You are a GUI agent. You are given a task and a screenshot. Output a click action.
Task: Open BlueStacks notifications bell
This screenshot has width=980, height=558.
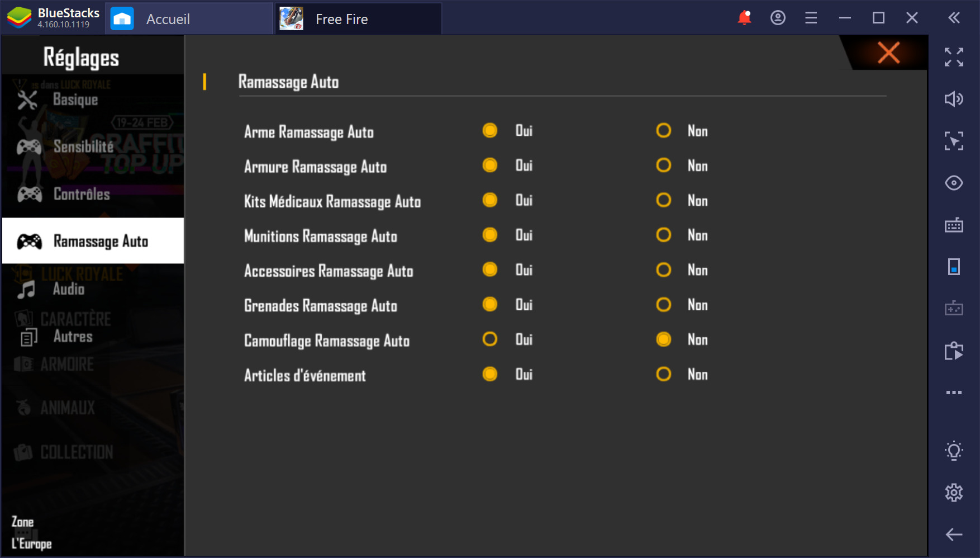(744, 18)
